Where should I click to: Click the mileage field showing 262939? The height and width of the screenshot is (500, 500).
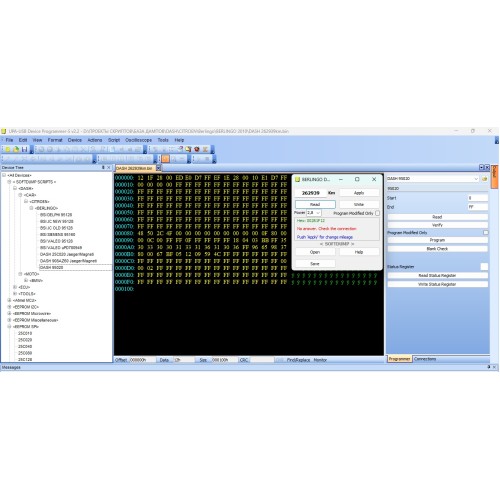click(311, 193)
